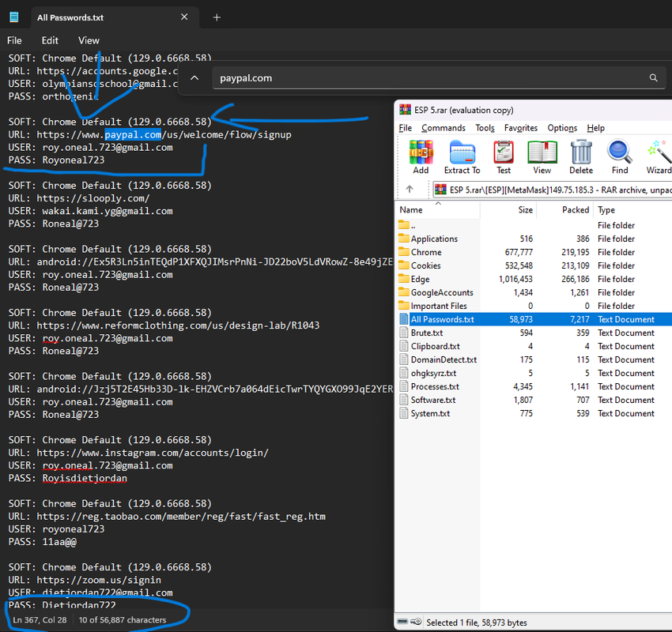Select the Software.txt file row
The image size is (672, 632).
[x=534, y=400]
